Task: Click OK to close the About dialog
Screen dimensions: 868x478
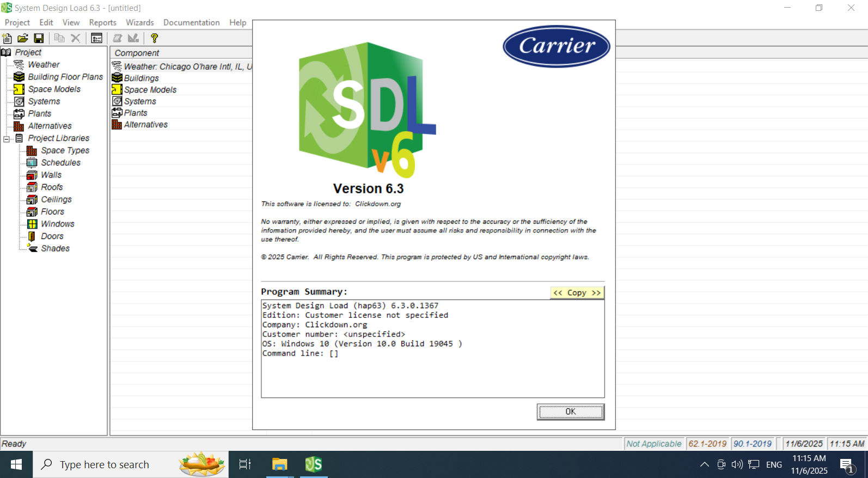Action: tap(570, 412)
